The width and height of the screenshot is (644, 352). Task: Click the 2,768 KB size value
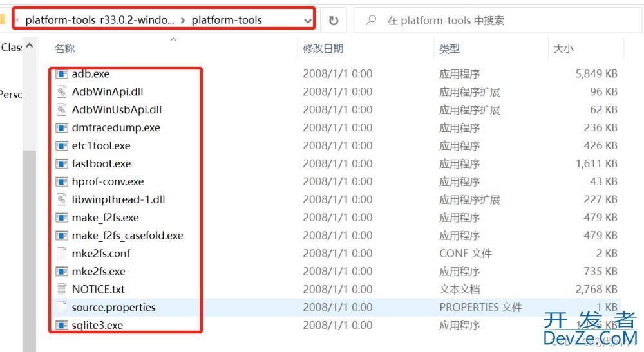596,289
